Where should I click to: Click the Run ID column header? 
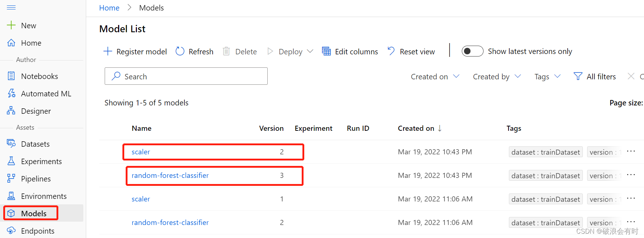(358, 128)
